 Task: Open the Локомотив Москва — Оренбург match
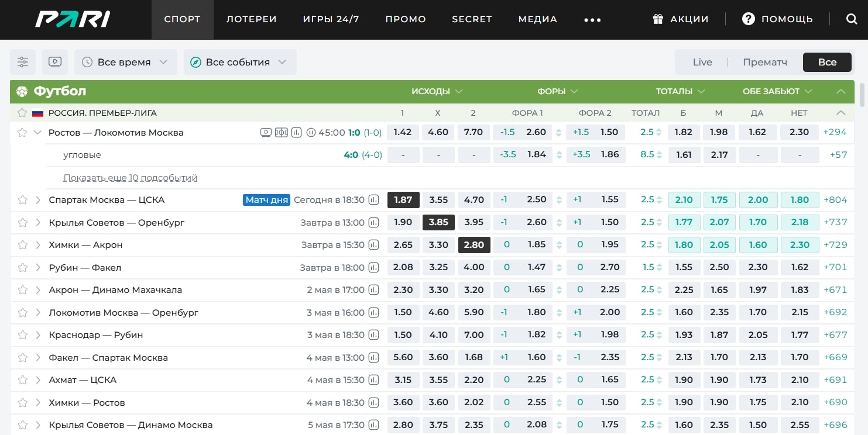[x=123, y=312]
